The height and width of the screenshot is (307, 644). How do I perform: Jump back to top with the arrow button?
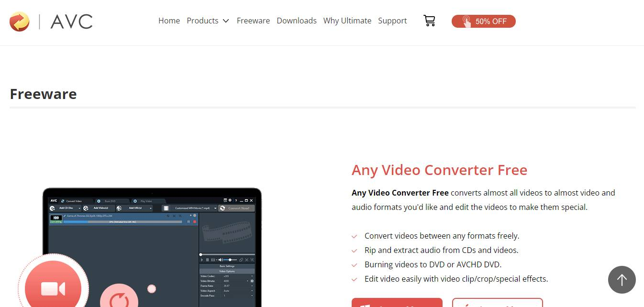coord(622,280)
